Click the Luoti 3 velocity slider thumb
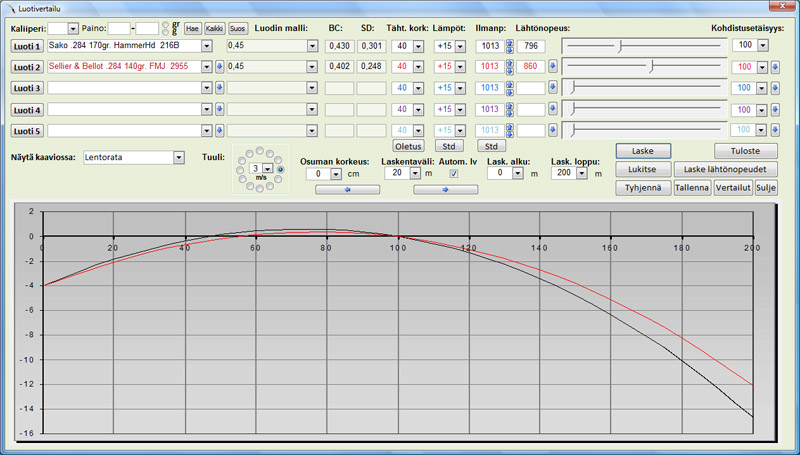Screen dimensions: 800x455 tap(573, 88)
